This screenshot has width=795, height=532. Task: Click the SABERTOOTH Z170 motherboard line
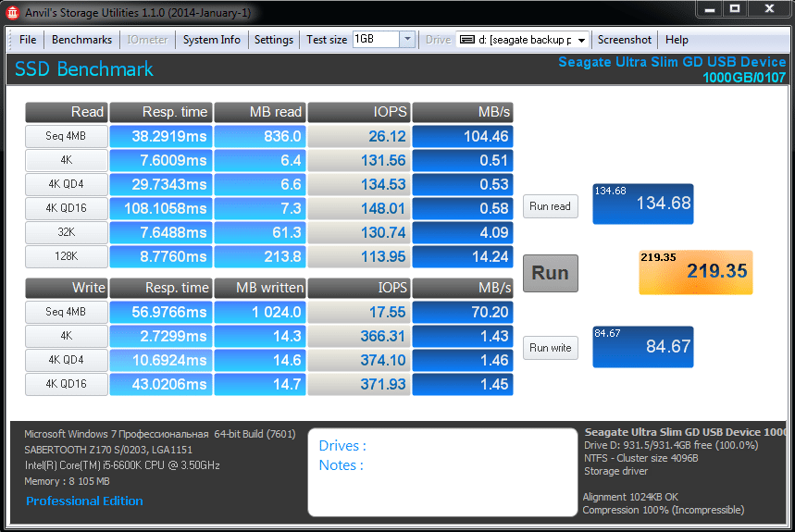coord(108,450)
